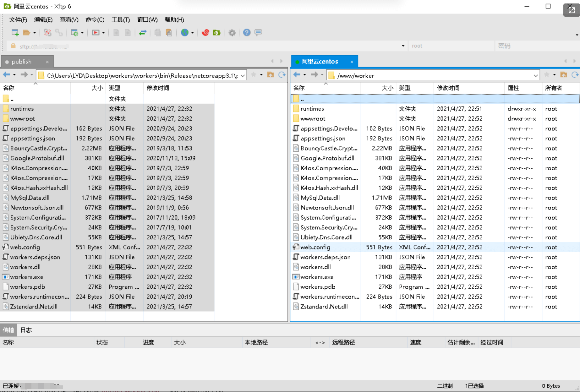Image resolution: width=580 pixels, height=392 pixels.
Task: Switch to the 传输 transfer tab
Action: 8,330
